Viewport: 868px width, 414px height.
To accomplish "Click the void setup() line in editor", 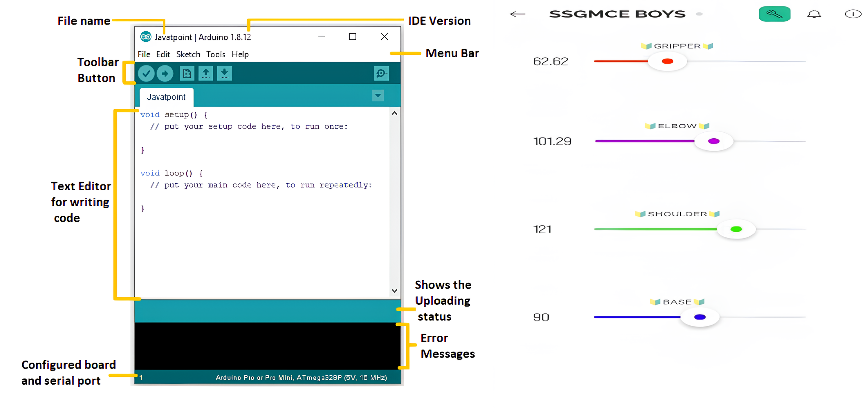I will [174, 115].
